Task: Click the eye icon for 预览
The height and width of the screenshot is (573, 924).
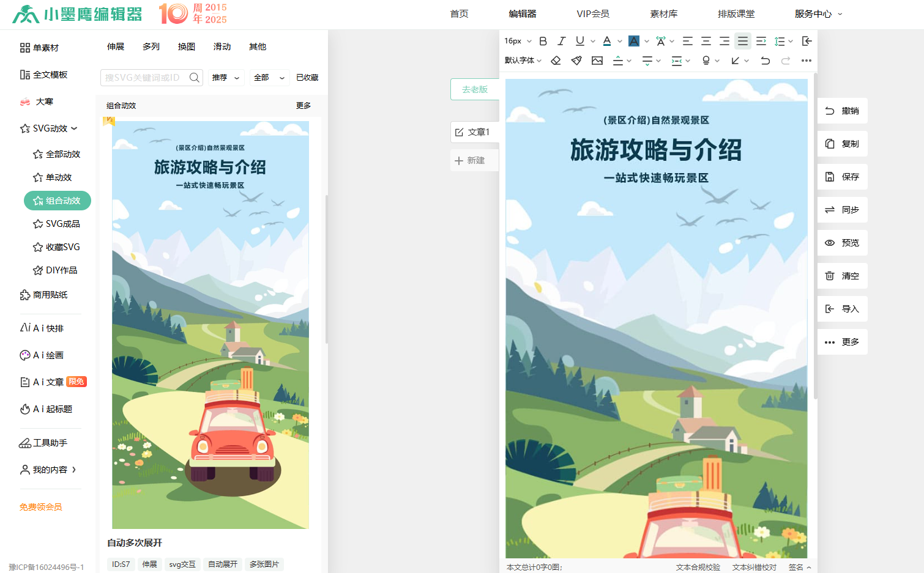Action: coord(830,243)
